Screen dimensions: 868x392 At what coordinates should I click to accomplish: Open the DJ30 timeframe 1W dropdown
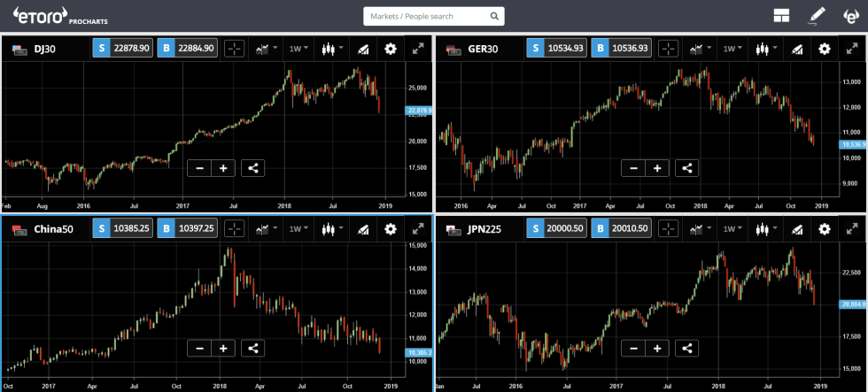[x=298, y=50]
